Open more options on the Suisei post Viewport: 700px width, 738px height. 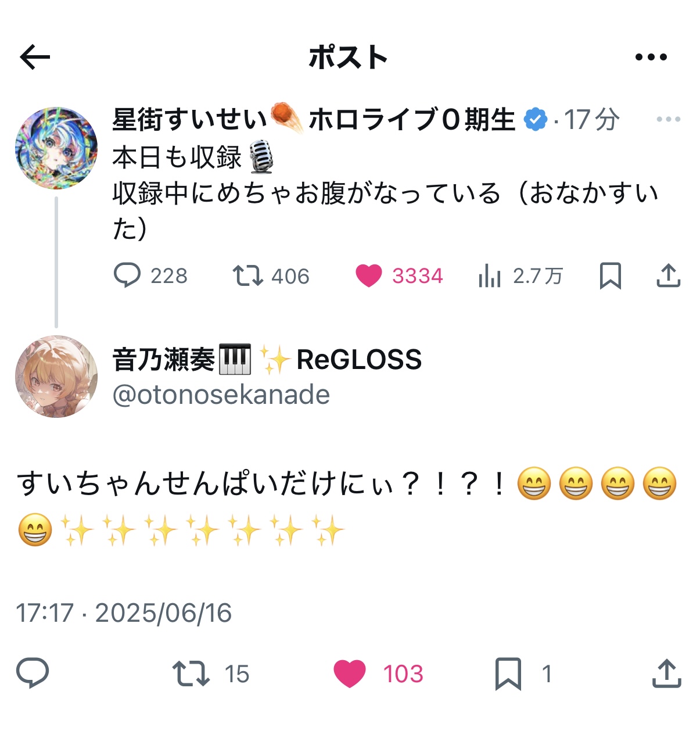(668, 119)
